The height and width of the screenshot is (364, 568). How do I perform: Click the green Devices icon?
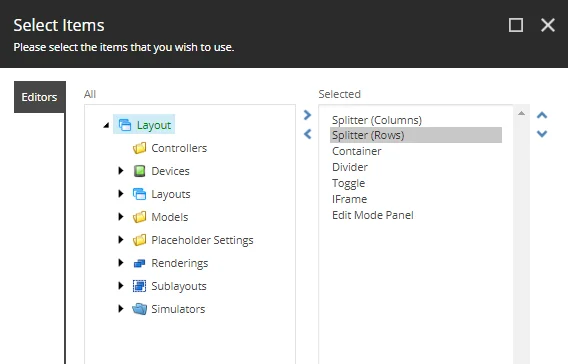tap(139, 171)
